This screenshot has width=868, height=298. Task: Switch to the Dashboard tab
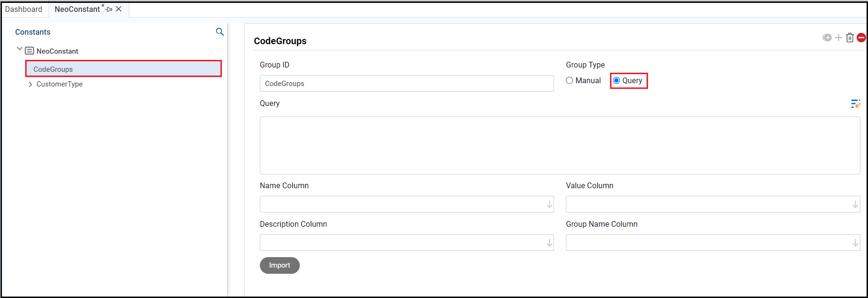click(24, 9)
